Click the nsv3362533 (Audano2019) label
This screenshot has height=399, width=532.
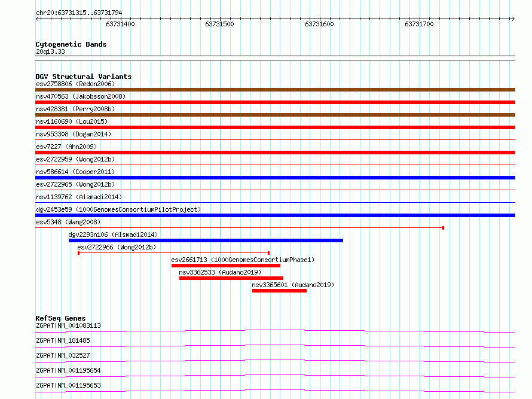click(x=220, y=272)
